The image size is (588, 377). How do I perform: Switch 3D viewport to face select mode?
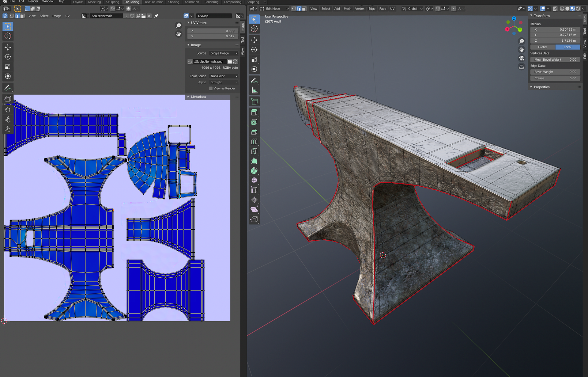point(304,9)
